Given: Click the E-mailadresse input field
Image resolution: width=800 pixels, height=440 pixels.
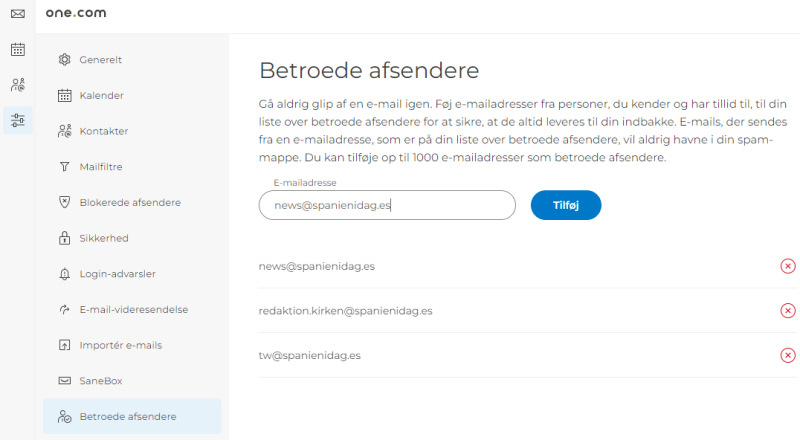Looking at the screenshot, I should (x=387, y=205).
